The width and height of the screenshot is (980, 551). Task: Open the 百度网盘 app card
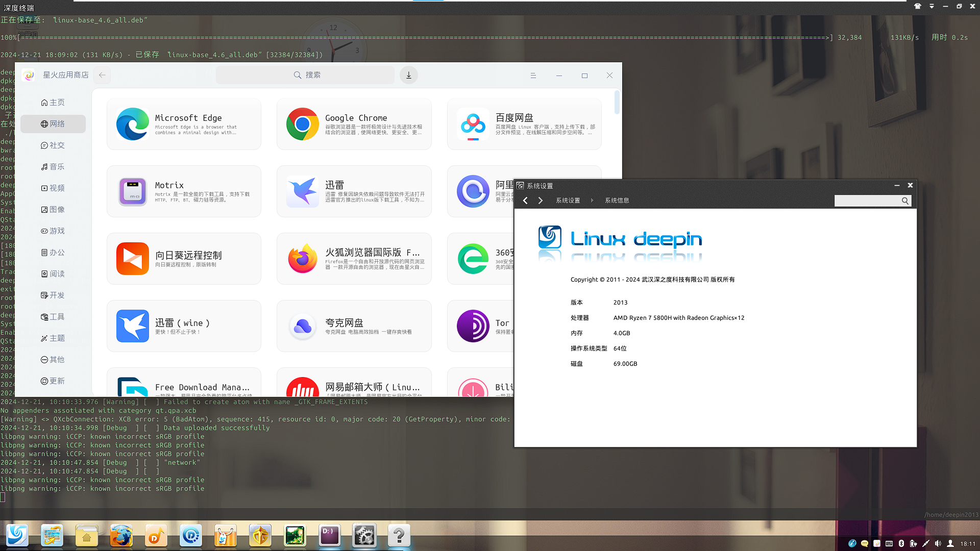pos(524,124)
